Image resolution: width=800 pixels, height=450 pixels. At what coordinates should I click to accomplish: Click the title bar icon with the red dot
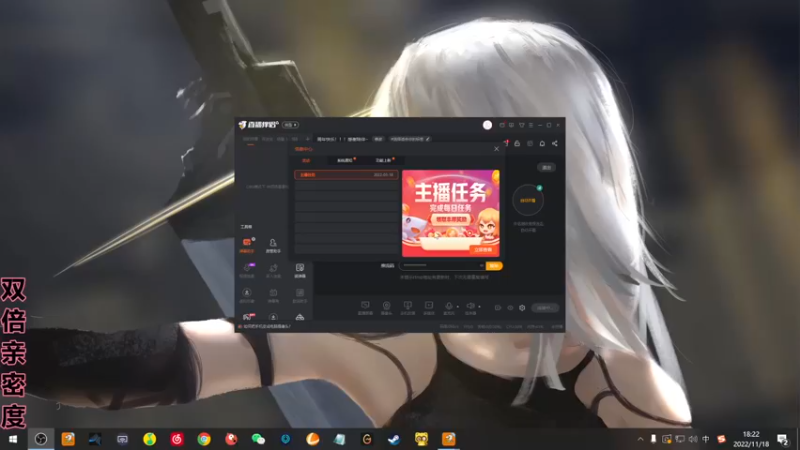pyautogui.click(x=502, y=125)
